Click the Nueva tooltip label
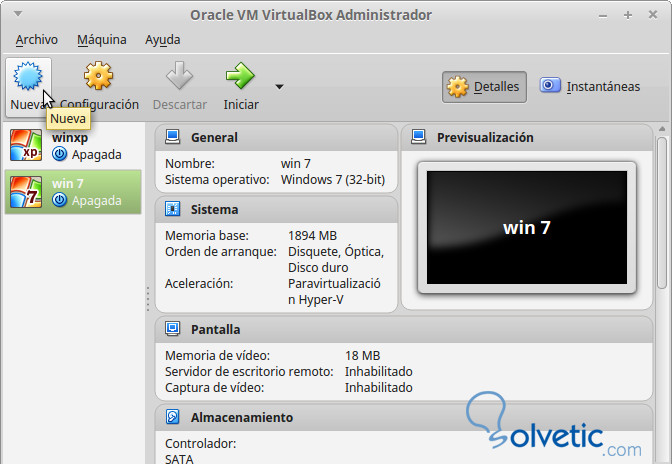Viewport: 672px width, 464px height. 68,119
